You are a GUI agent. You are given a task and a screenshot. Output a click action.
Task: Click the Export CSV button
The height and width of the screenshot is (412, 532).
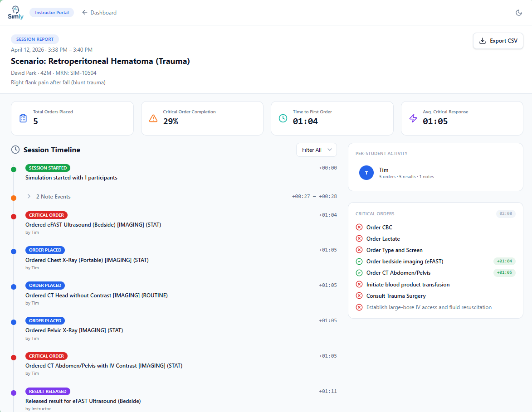tap(498, 40)
